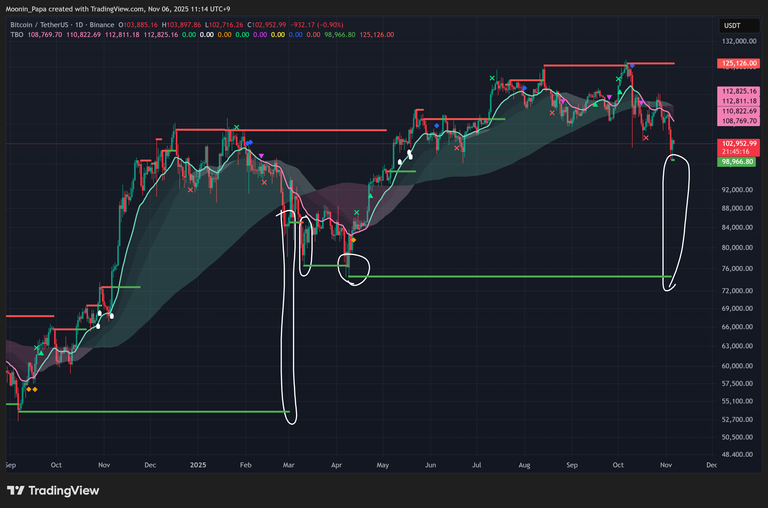Click the TBO indicator label
The image size is (768, 508).
pyautogui.click(x=14, y=34)
